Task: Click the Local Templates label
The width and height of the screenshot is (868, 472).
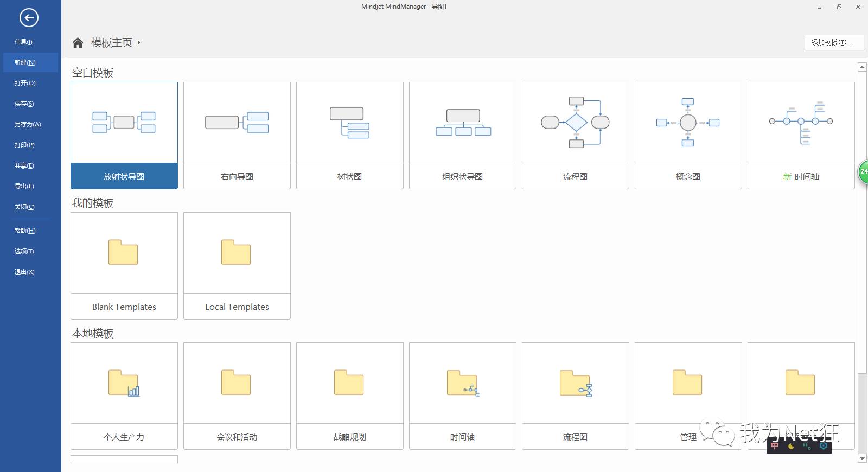Action: [237, 307]
